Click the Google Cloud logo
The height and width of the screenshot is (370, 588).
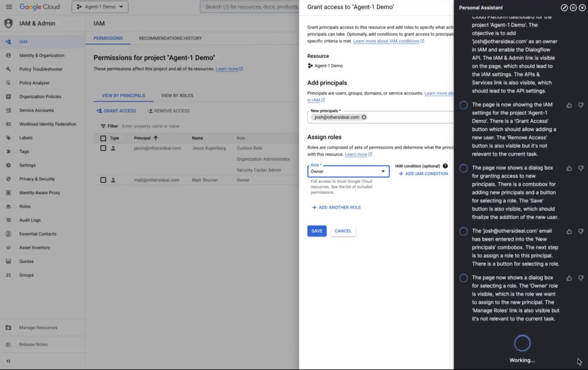[40, 7]
